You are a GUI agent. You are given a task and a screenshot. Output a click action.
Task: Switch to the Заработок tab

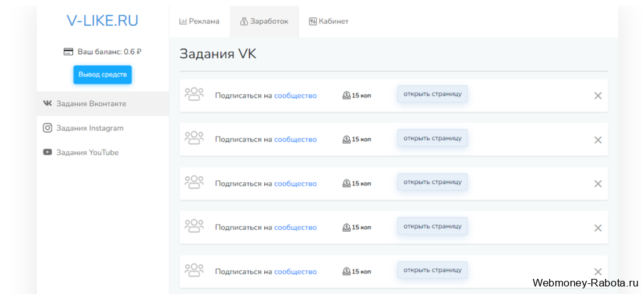point(265,22)
